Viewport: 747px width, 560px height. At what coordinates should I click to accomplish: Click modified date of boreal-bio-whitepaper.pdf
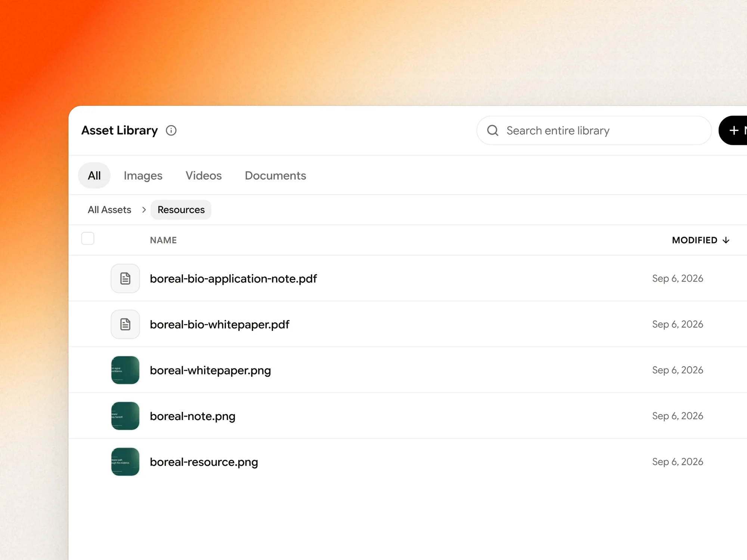pos(678,324)
